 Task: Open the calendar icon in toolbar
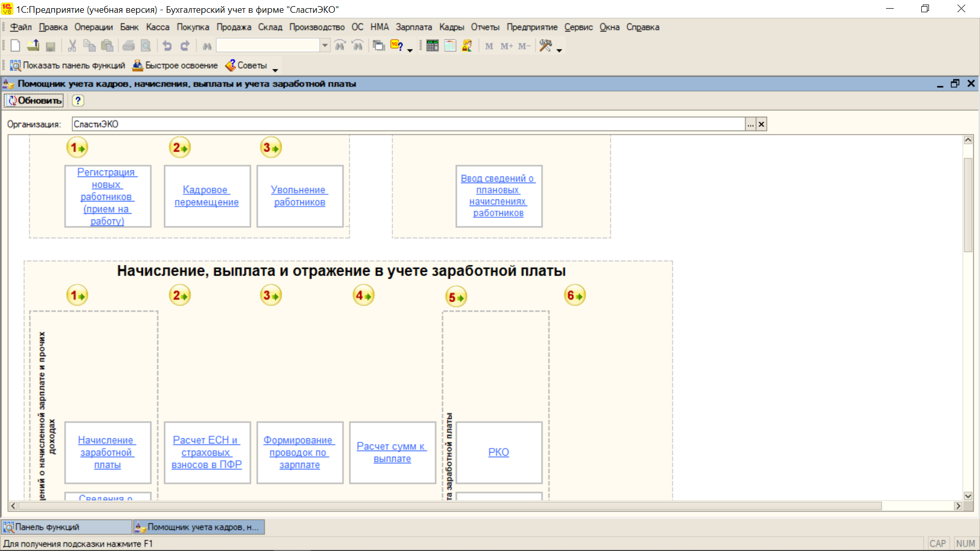point(450,46)
